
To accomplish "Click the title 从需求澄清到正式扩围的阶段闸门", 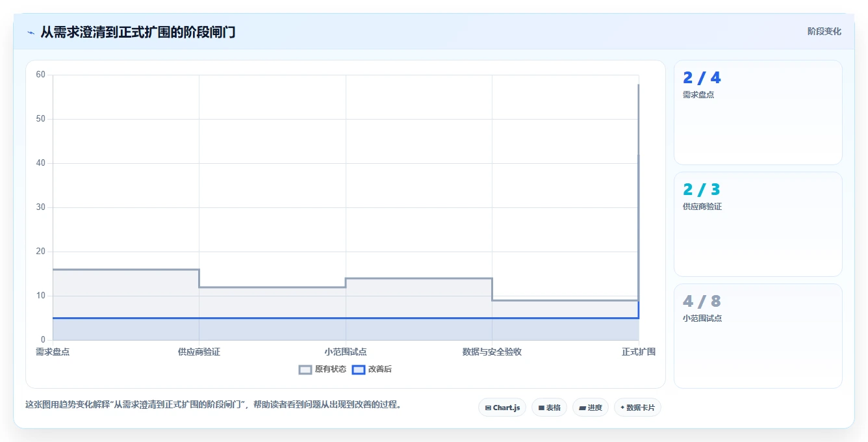I will 138,32.
